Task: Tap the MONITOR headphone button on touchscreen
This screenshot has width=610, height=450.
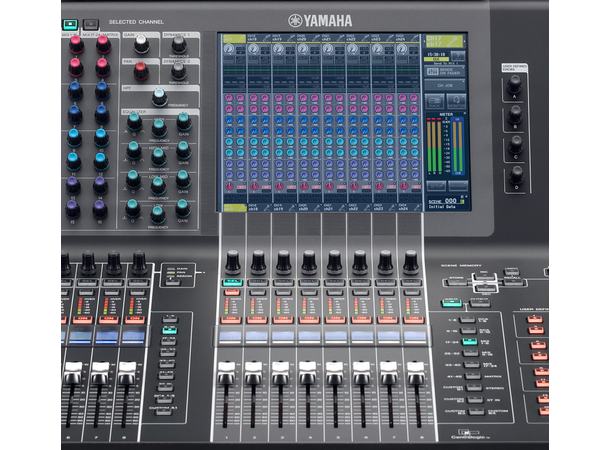Action: (456, 102)
